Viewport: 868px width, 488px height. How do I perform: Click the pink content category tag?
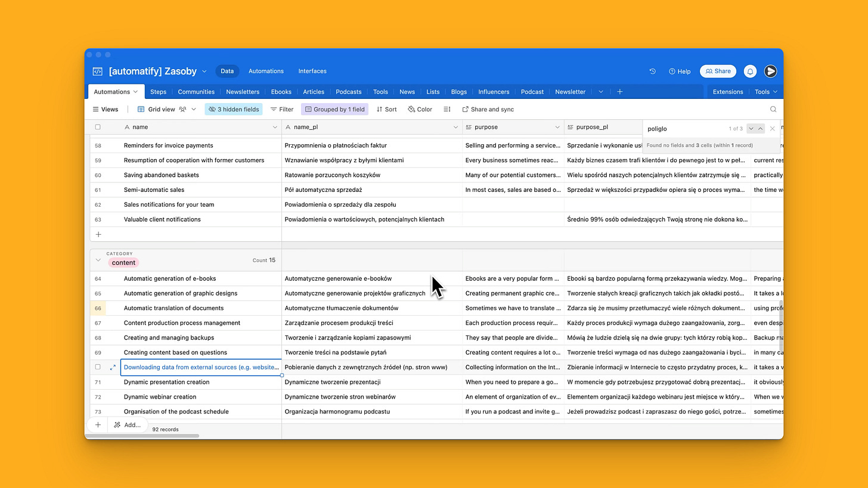point(123,263)
